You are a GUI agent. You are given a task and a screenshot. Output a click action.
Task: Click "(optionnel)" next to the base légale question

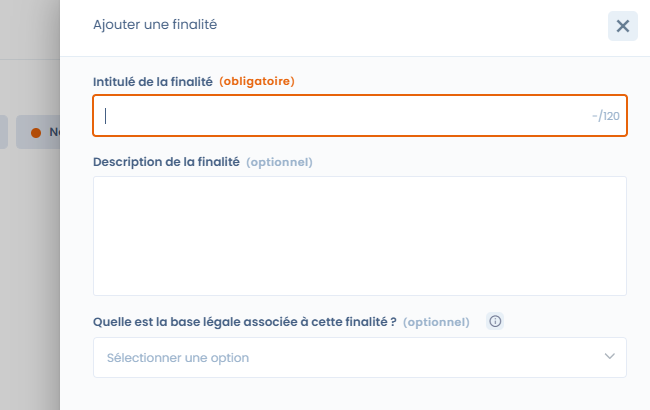[436, 322]
